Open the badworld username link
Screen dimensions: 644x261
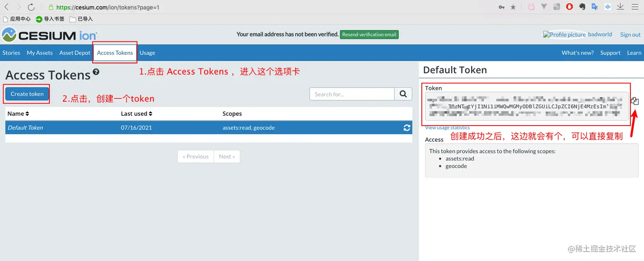600,34
